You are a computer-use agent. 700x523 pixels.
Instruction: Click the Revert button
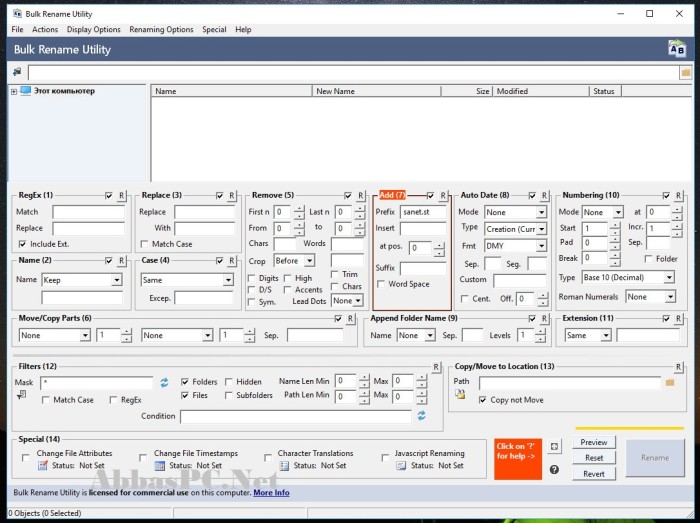coord(594,474)
